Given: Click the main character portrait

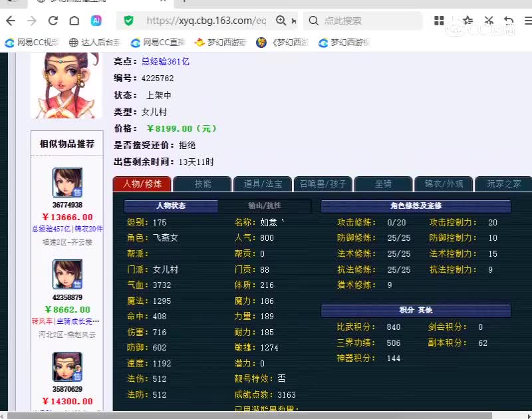Looking at the screenshot, I should pos(66,86).
